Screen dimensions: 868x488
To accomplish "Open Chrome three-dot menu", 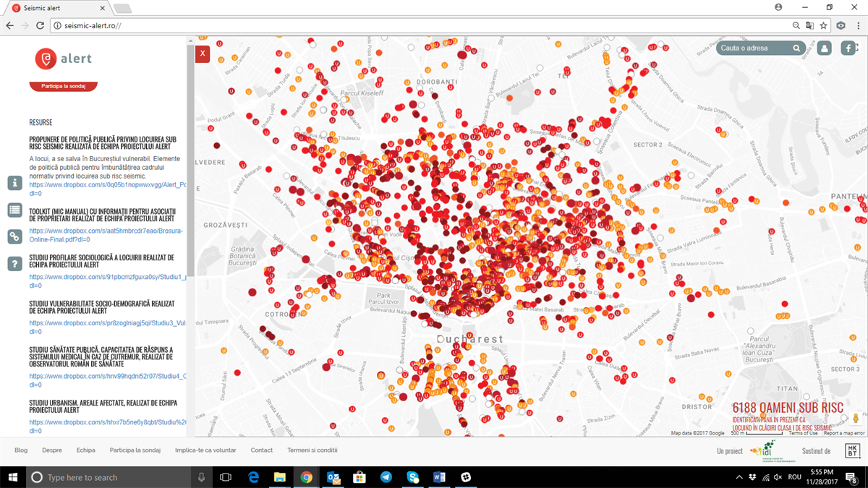I will [x=858, y=25].
